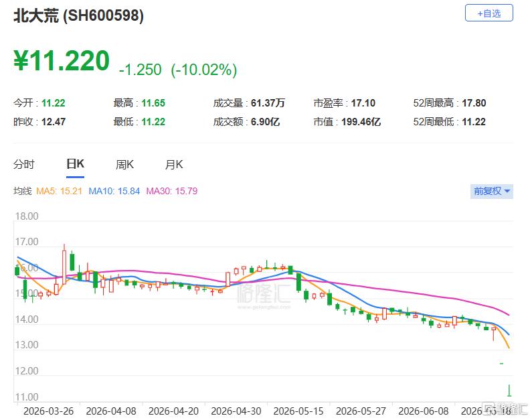Click the 格隆汇 logo watermark bottom-right

pos(505,409)
